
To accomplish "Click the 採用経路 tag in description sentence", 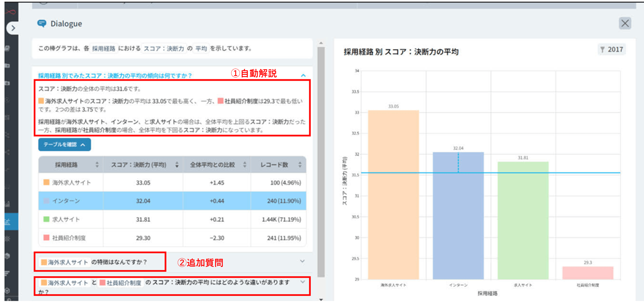I will pyautogui.click(x=104, y=49).
